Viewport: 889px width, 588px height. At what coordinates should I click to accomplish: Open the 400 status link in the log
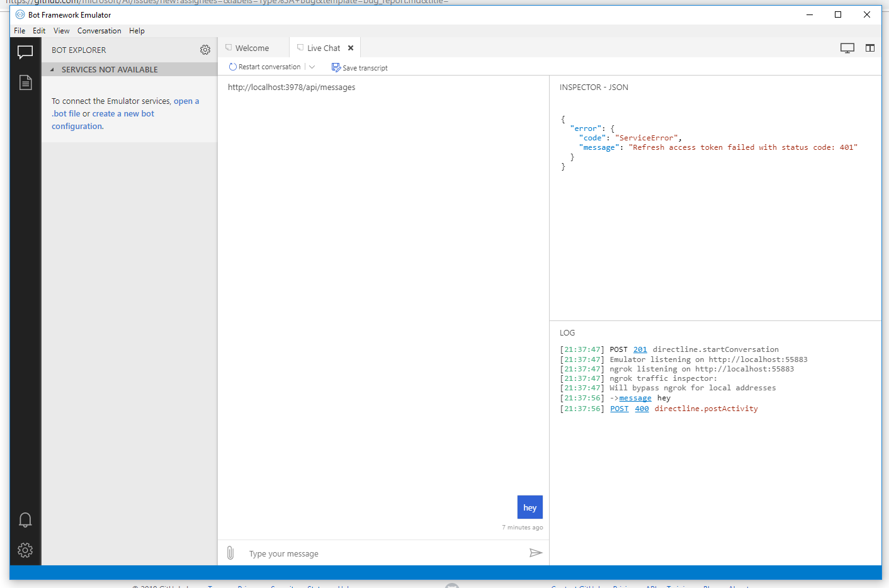pyautogui.click(x=642, y=409)
